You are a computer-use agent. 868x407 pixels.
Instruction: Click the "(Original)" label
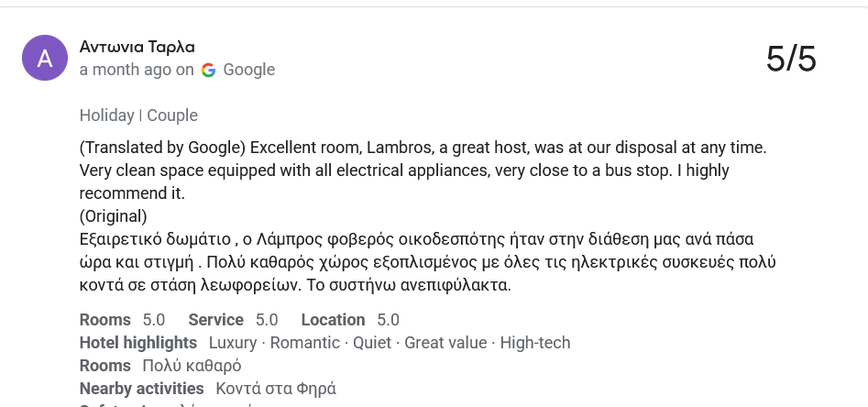tap(114, 216)
